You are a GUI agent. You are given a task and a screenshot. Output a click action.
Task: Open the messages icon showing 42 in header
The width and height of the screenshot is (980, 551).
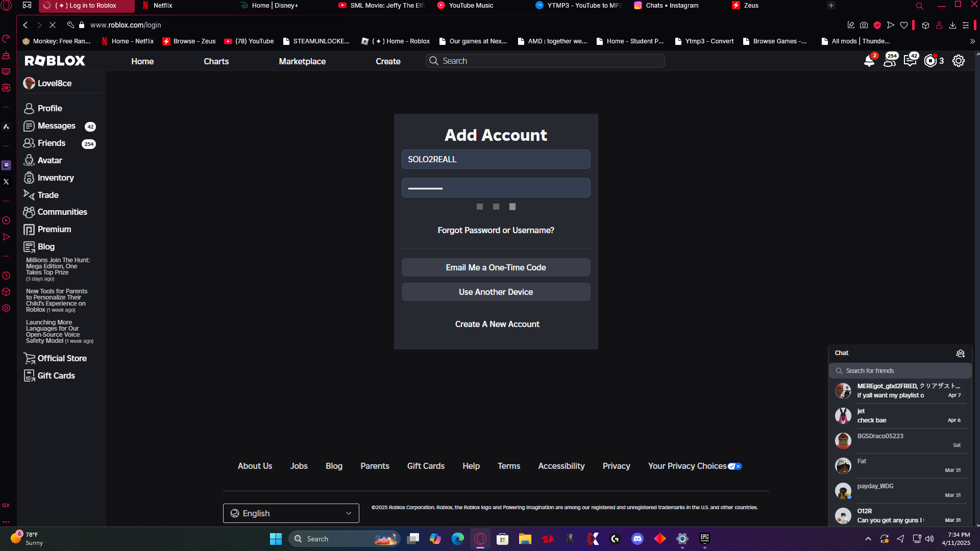tap(911, 61)
